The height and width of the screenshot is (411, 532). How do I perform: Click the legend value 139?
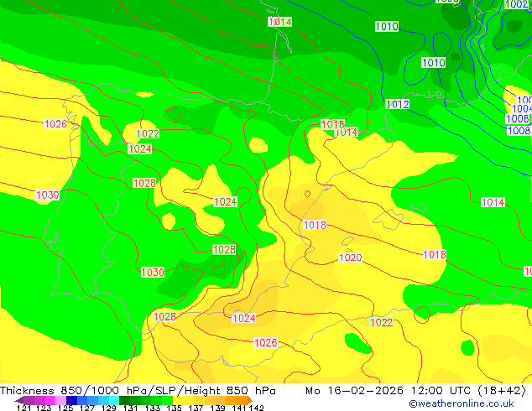217,408
